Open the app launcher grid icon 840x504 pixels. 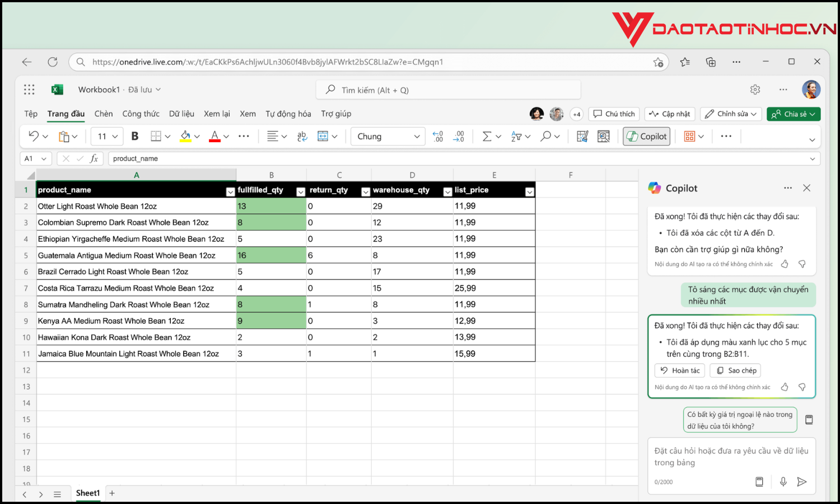[29, 90]
